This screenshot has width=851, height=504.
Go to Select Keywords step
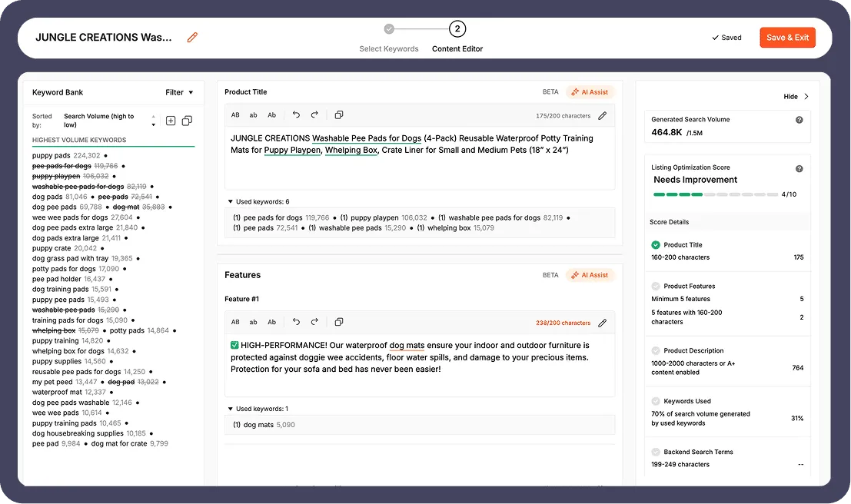tap(388, 49)
